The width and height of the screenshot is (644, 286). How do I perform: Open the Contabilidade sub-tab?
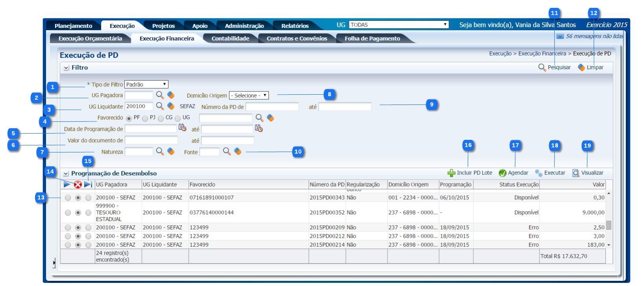pyautogui.click(x=230, y=38)
